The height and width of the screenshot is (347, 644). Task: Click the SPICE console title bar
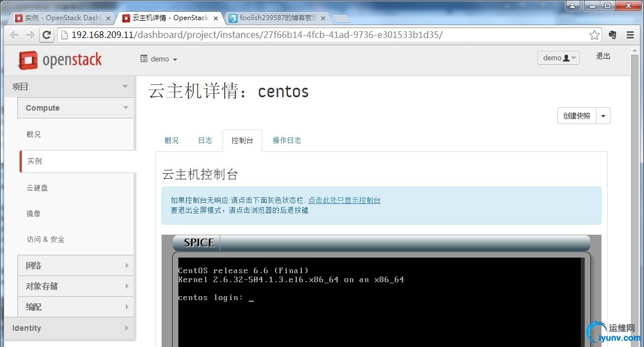tap(381, 243)
